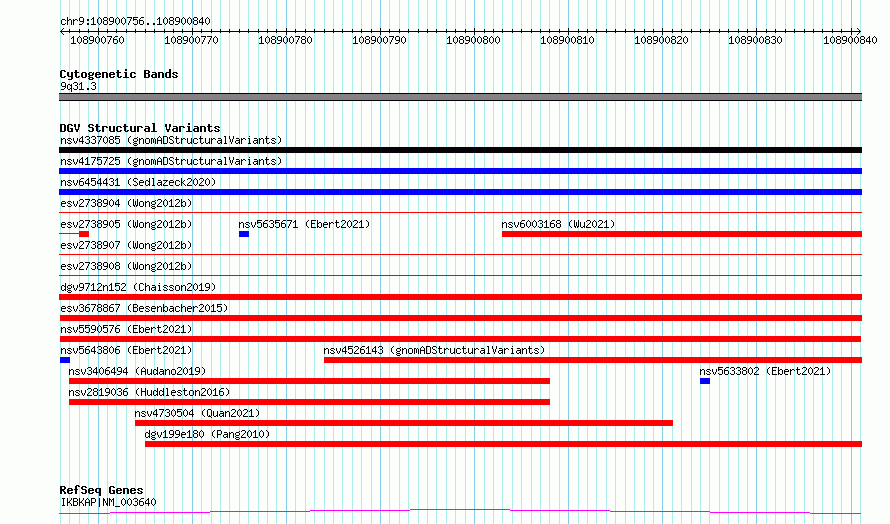Click the red esv3678867 variant bar
Viewport: 890px width, 524px height.
pyautogui.click(x=460, y=318)
